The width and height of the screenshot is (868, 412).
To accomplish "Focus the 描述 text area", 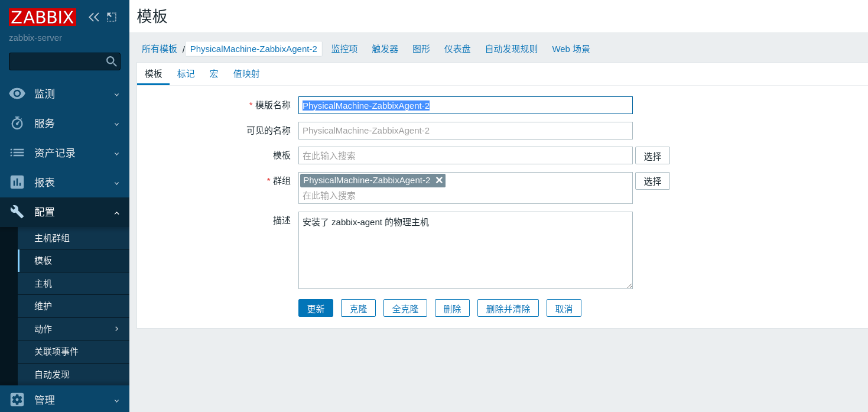I will [x=466, y=250].
